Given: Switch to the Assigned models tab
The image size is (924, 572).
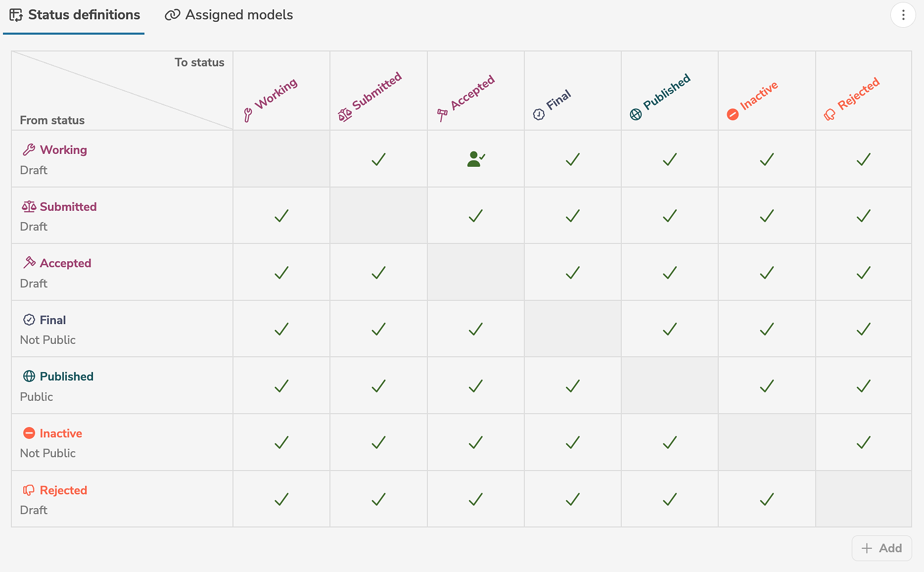Looking at the screenshot, I should tap(229, 15).
